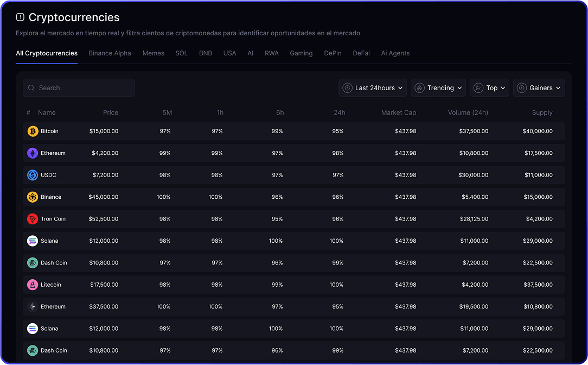
Task: Click the USDC name text
Action: [x=48, y=175]
